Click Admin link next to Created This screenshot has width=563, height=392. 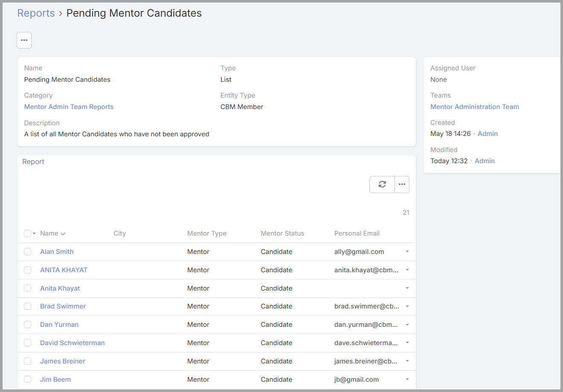coord(488,134)
